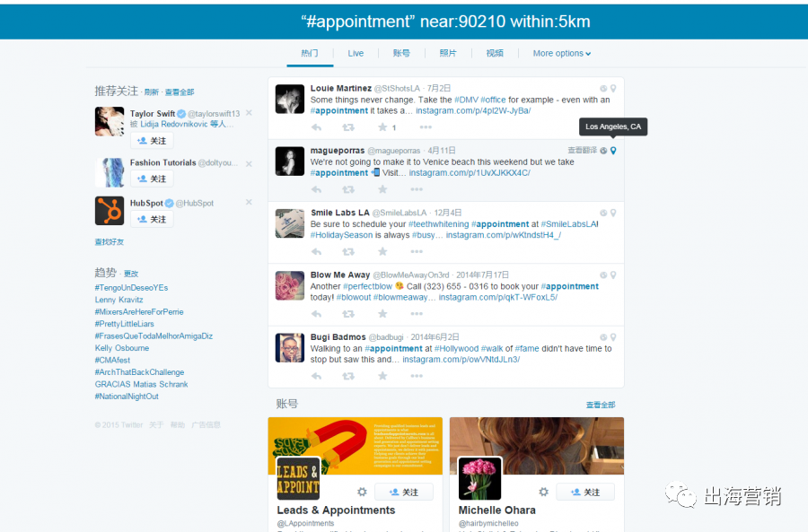Follow Taylor Swift with 关注 button

pos(152,141)
